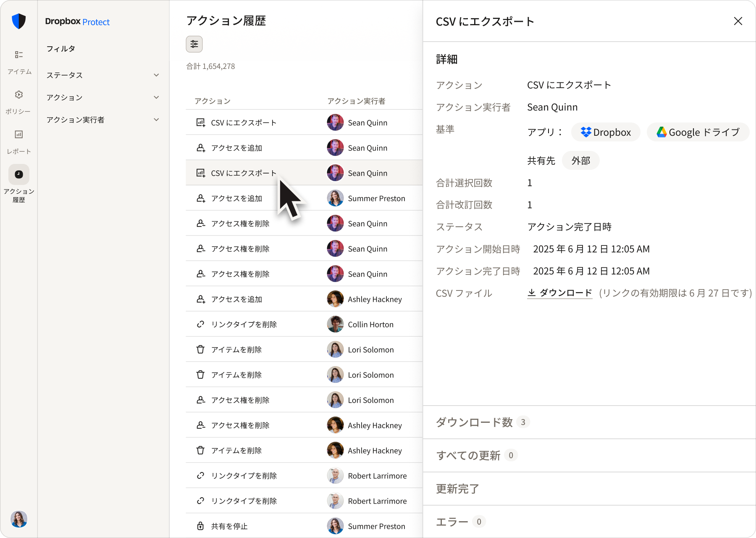This screenshot has height=538, width=756.
Task: Select the リンクタイプを削除 row by Collin Horton
Action: [304, 324]
